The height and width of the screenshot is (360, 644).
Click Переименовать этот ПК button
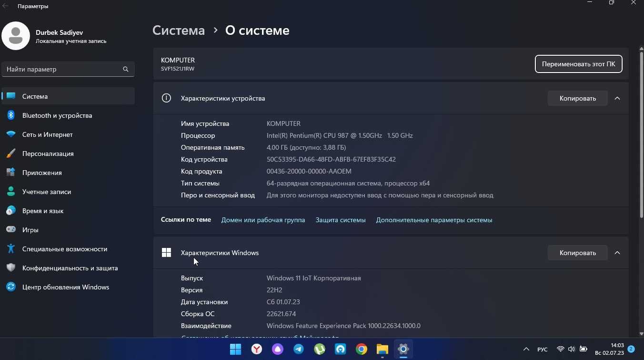(x=578, y=64)
